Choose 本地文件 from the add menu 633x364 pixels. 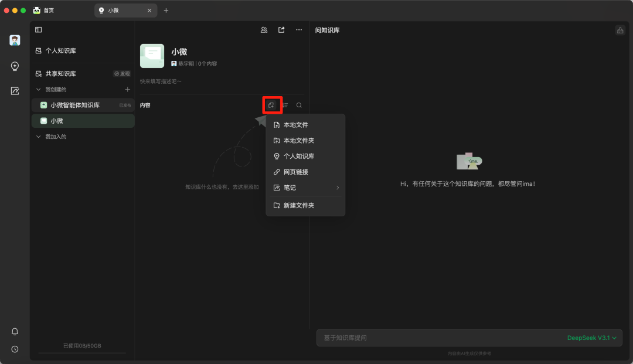[x=295, y=125]
